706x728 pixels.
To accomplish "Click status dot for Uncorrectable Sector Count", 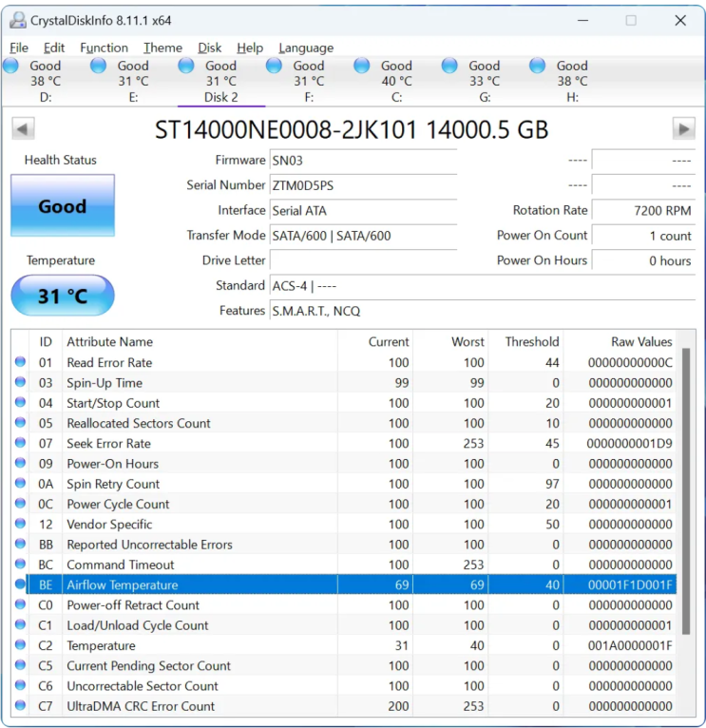I will click(x=20, y=685).
